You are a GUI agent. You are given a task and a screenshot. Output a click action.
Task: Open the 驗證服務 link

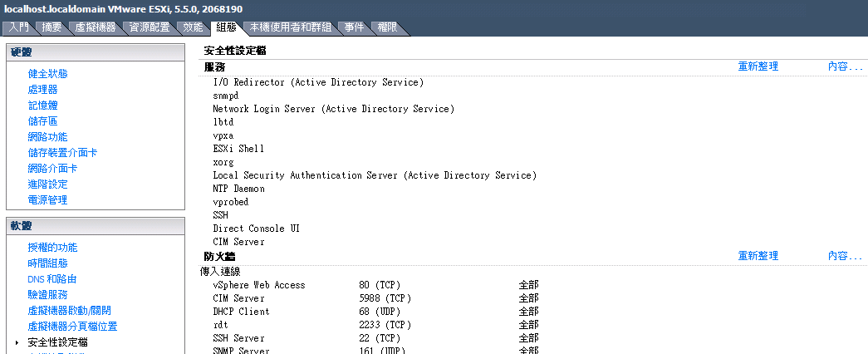[x=47, y=295]
